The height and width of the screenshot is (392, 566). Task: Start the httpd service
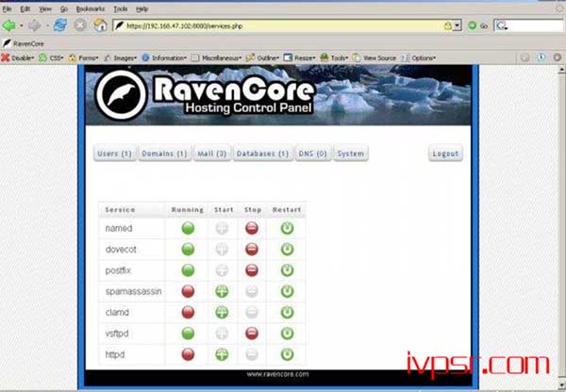[x=222, y=354]
